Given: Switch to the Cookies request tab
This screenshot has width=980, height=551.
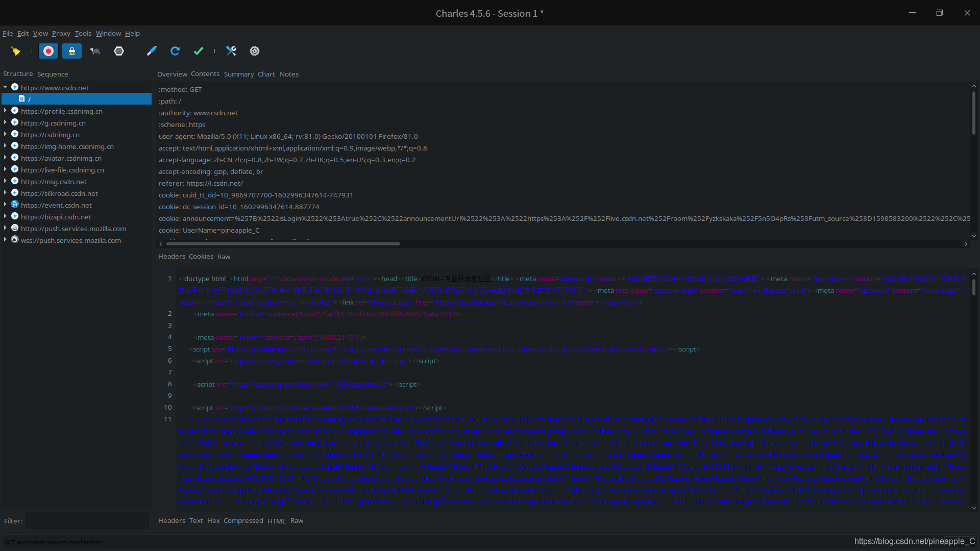Looking at the screenshot, I should [x=201, y=257].
